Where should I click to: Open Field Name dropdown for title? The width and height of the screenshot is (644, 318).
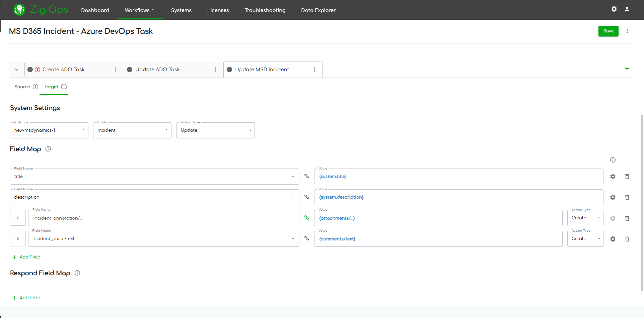(155, 177)
